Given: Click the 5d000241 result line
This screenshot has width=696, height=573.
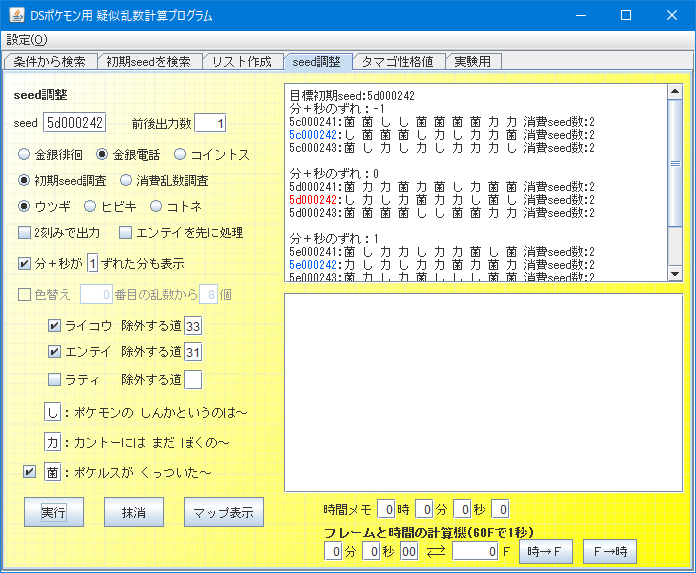Looking at the screenshot, I should point(442,187).
